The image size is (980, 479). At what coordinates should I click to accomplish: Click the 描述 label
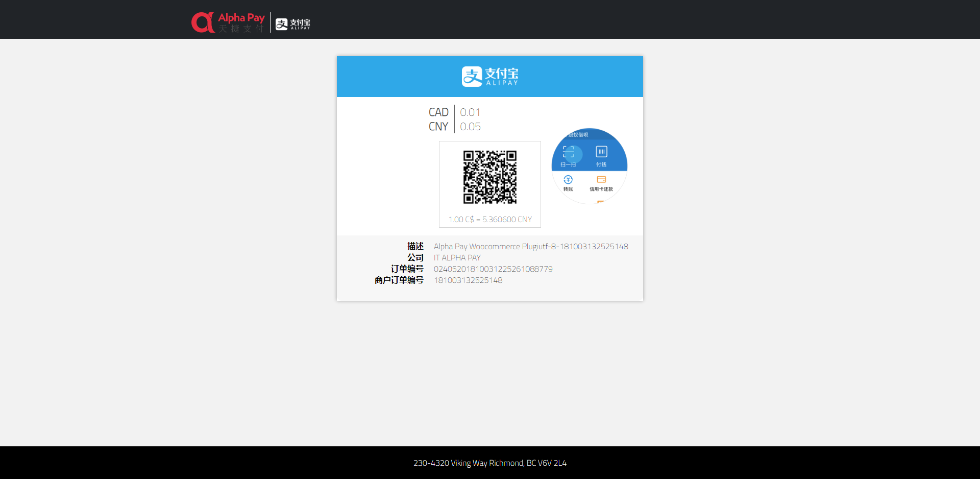click(x=415, y=247)
